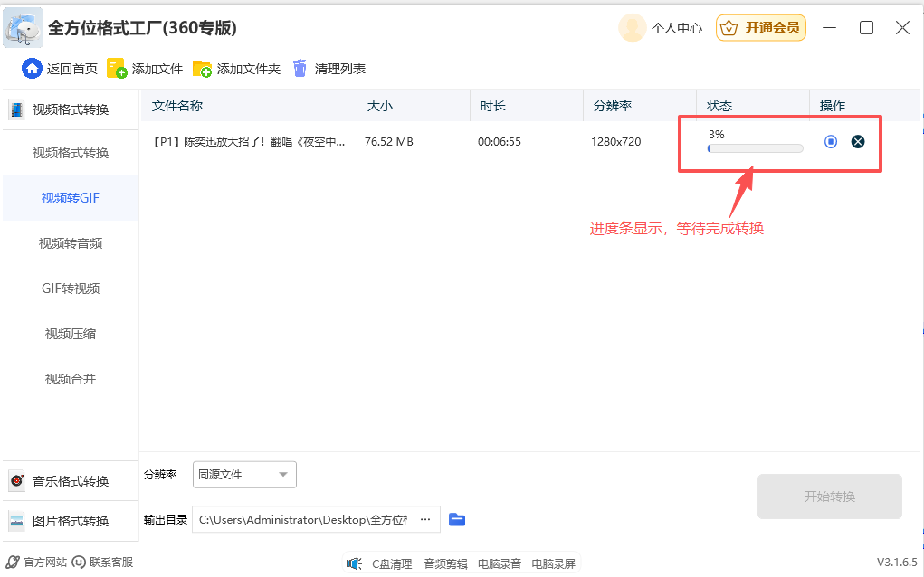Click the 添加文件 add file icon

pos(115,68)
